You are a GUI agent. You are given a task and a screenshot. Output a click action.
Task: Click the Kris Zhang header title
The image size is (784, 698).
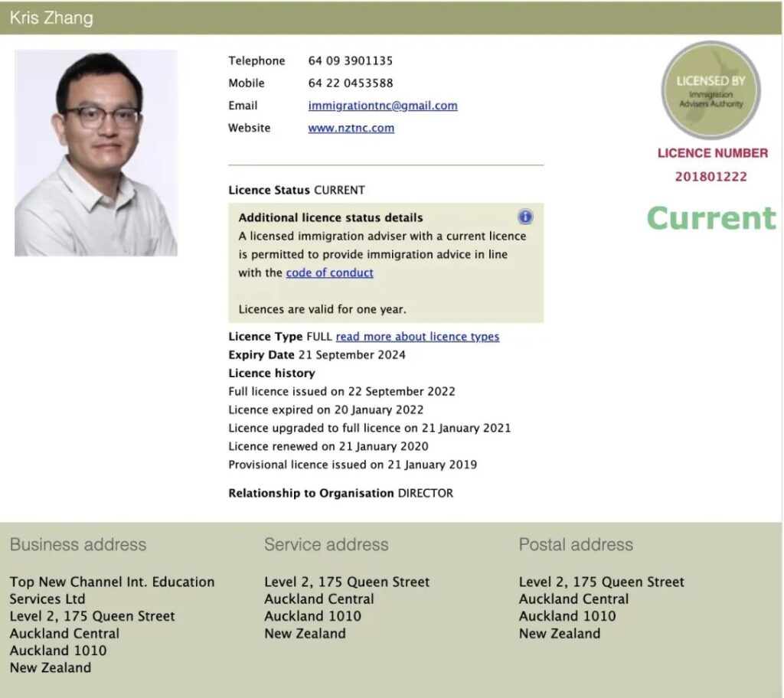[51, 18]
